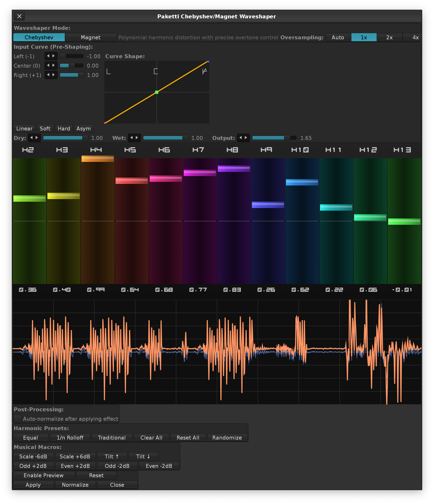Click the Enable Preview button
This screenshot has width=434, height=504.
click(44, 475)
